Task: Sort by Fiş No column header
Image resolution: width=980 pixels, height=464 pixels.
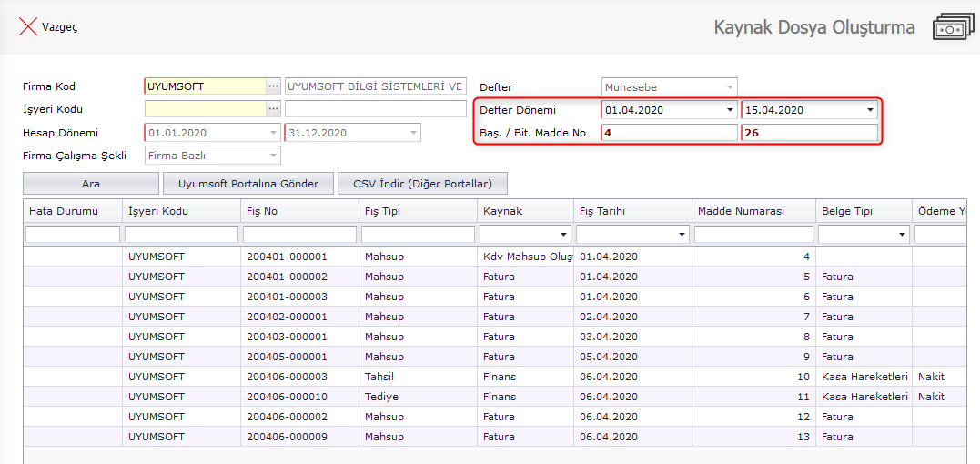Action: click(298, 211)
